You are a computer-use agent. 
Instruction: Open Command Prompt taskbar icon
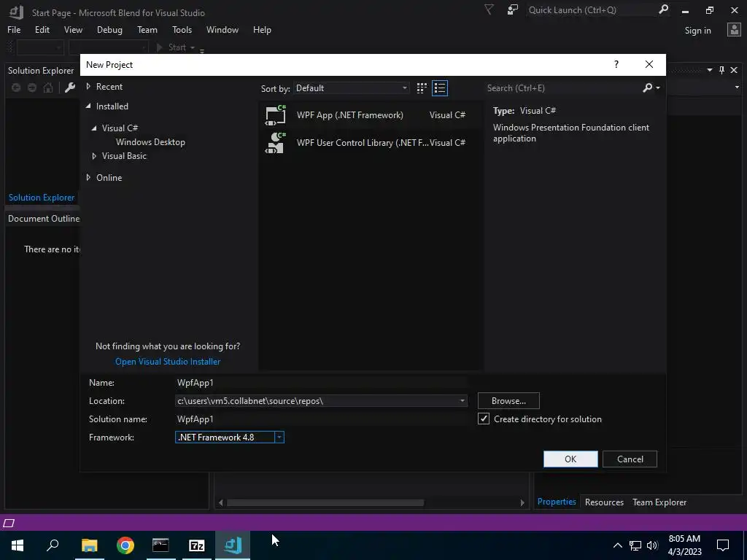(x=160, y=545)
